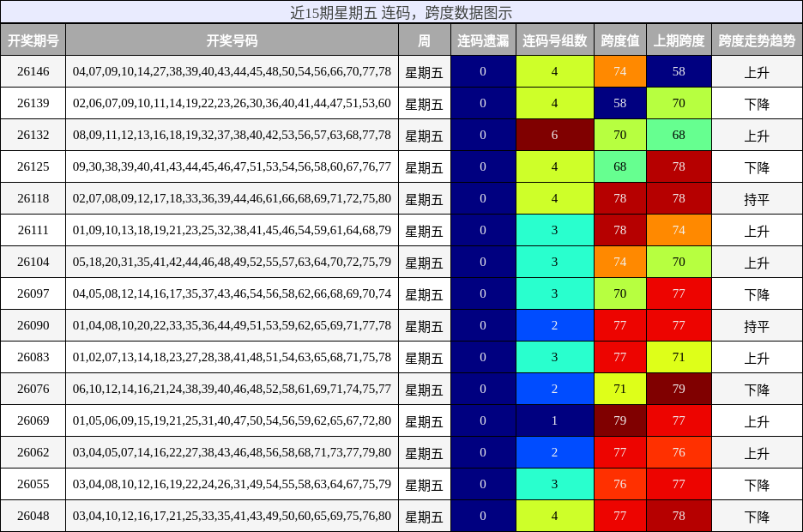Screen dimensions: 803x532
Task: Click the title 近15期星期五 连码，跨度数据图示
Action: click(401, 12)
